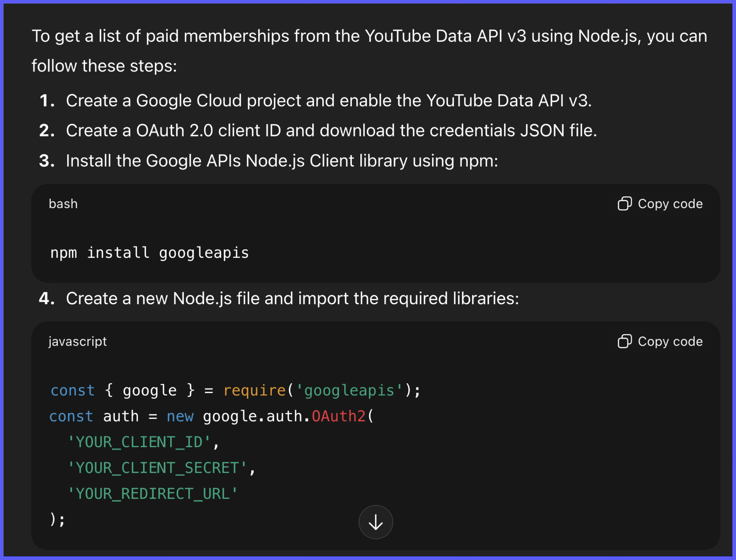Click the npm install googleapis command
Screen dimensions: 736x560
[150, 252]
